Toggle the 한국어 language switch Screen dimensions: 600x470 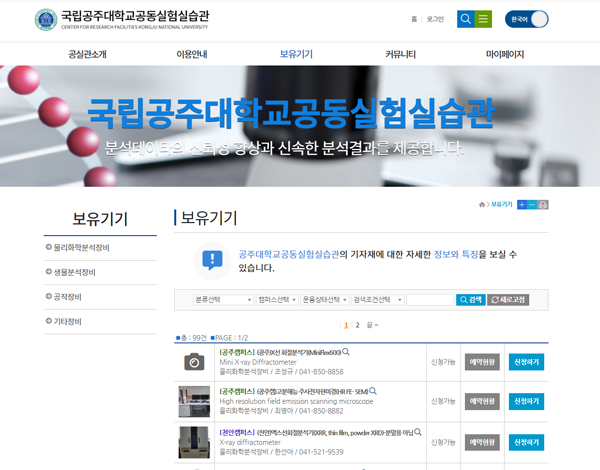[527, 19]
